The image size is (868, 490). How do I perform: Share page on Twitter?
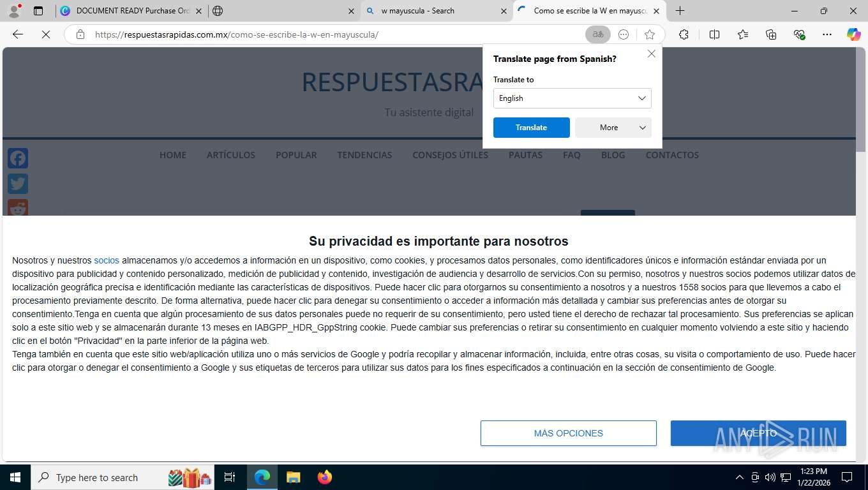[18, 184]
